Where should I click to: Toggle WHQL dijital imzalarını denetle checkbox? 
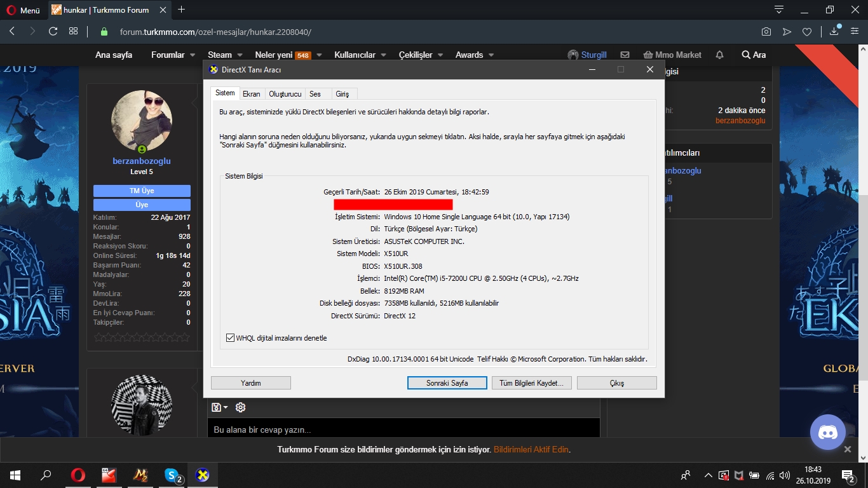230,338
